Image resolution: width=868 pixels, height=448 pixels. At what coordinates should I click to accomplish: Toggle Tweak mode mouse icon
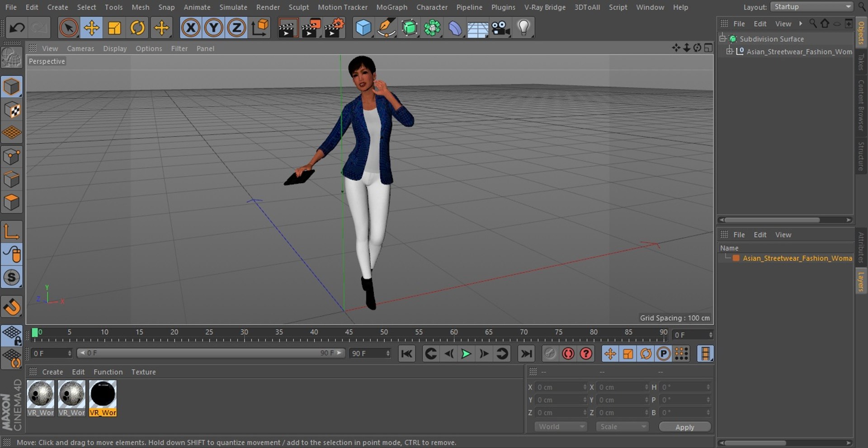pos(11,255)
